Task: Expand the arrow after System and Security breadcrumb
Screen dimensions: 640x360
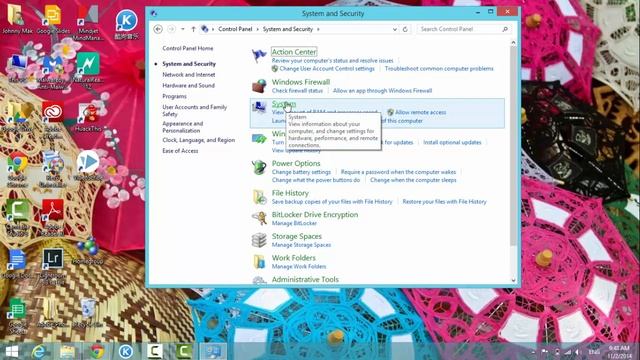Action: pyautogui.click(x=318, y=29)
